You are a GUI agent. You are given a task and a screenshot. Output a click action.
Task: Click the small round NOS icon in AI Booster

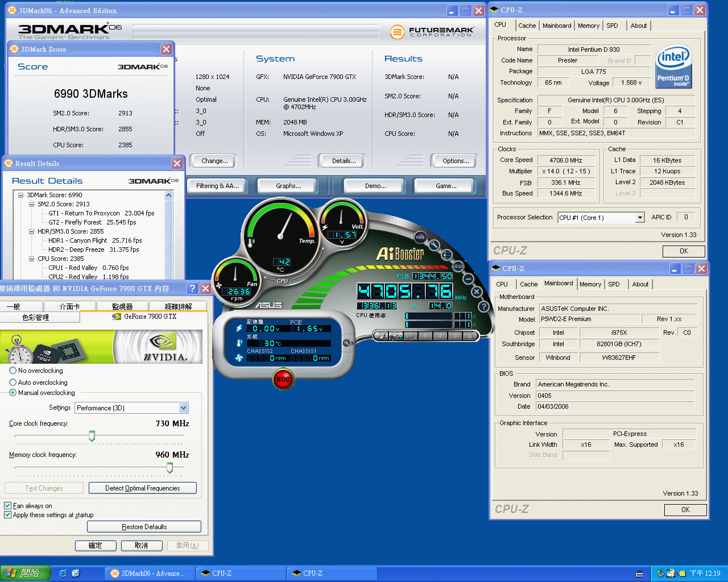coord(420,237)
